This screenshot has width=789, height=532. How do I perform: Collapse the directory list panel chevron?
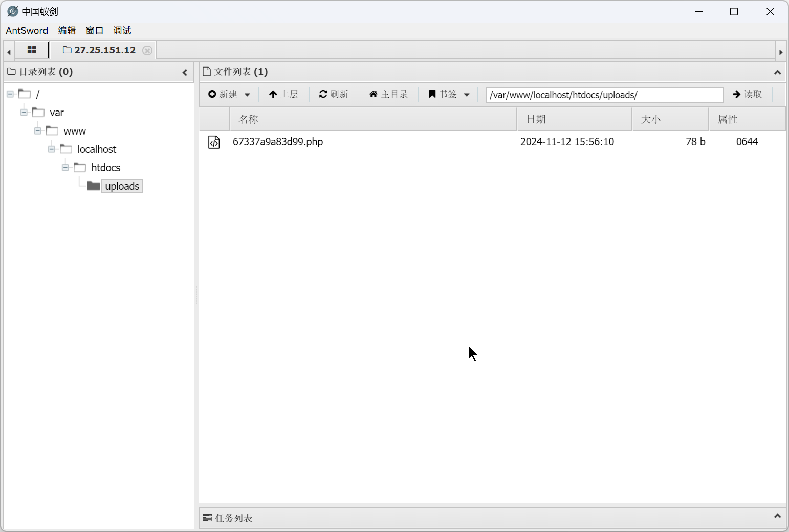tap(185, 73)
